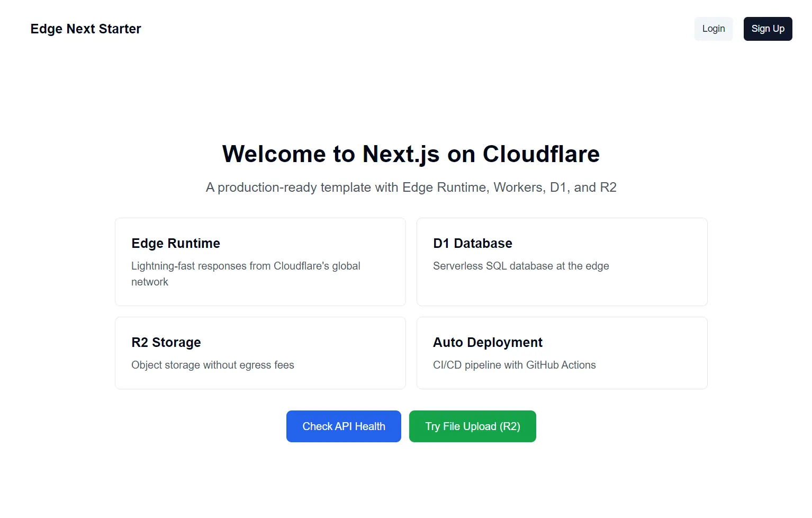Click the Edge Runtime card title

(175, 243)
